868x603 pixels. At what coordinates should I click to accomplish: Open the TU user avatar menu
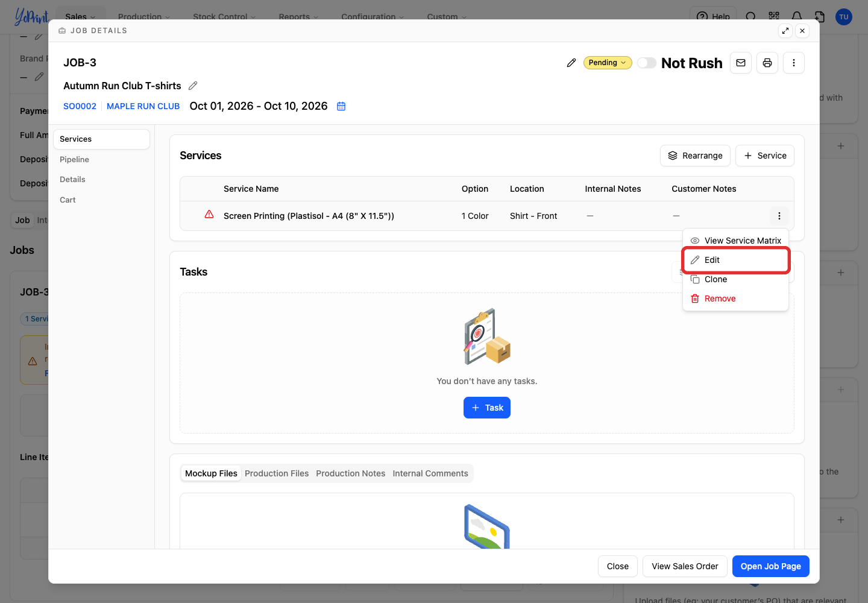point(844,17)
